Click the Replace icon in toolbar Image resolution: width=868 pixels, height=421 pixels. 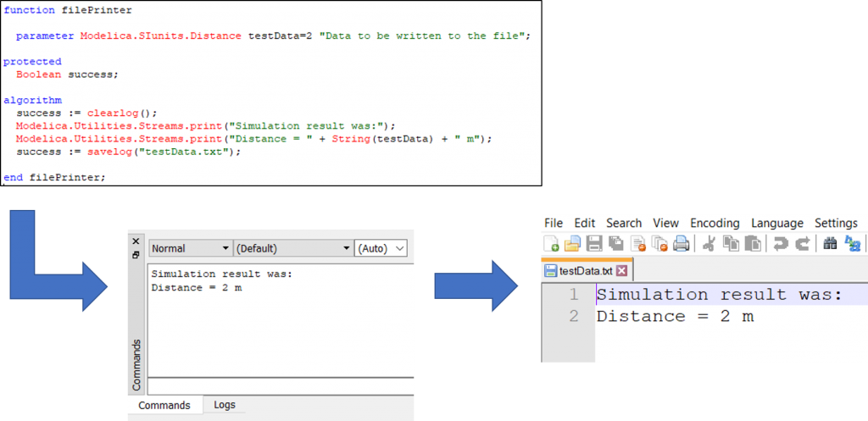(x=853, y=243)
